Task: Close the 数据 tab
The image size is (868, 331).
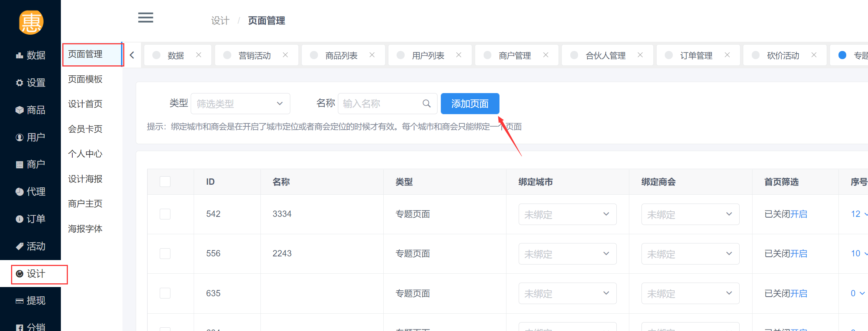Action: click(198, 55)
